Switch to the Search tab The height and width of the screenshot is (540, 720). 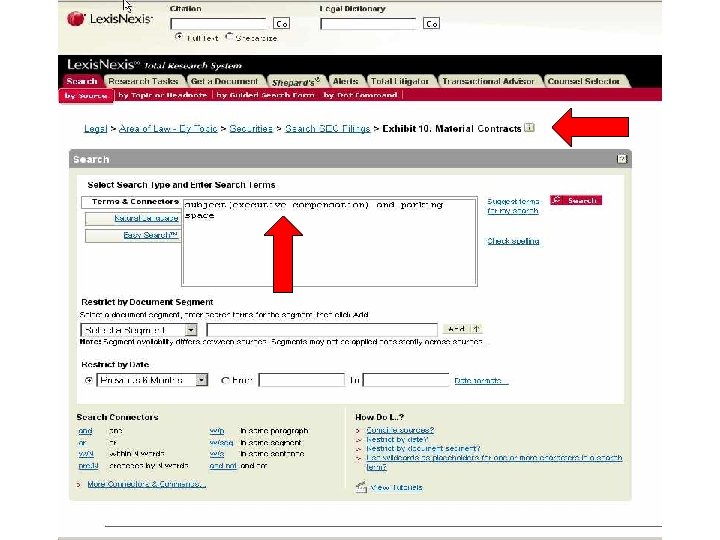coord(82,81)
